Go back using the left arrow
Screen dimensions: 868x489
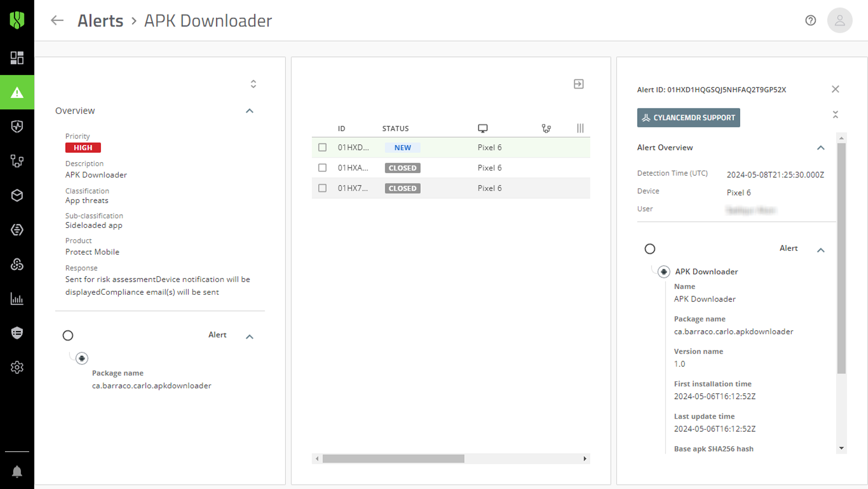click(57, 20)
